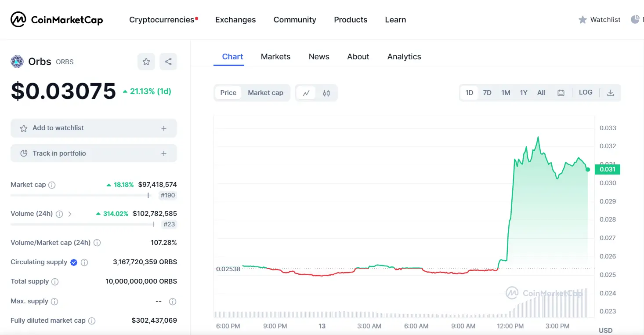Click plus icon on Add to watchlist

(164, 128)
